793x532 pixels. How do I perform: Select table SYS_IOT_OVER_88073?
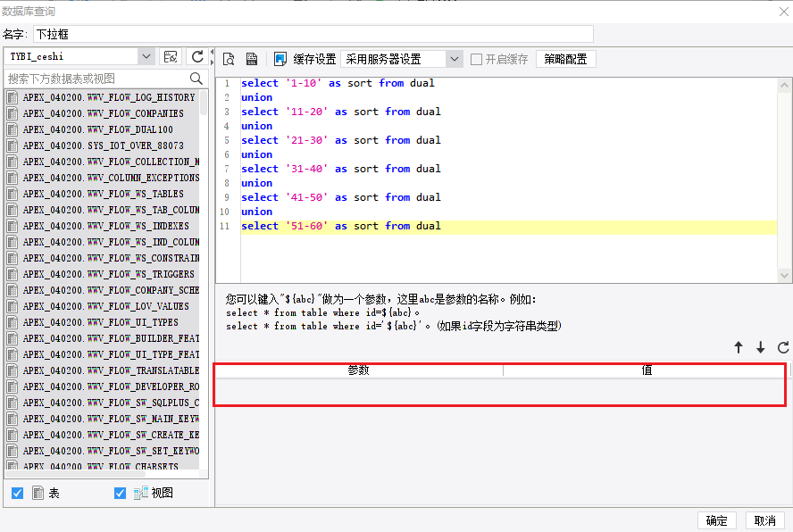click(x=104, y=145)
